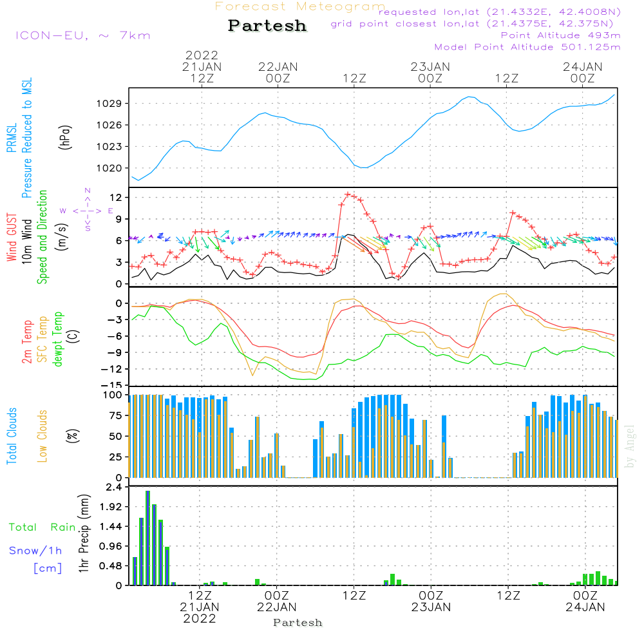Click the peak wind gust marker near 12 m/s
This screenshot has height=644, width=644.
[x=348, y=194]
